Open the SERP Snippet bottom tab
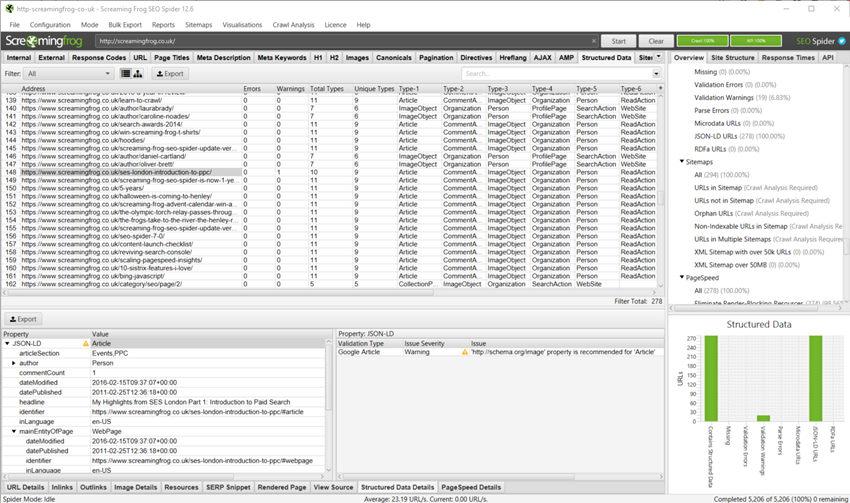Screen dimensions: 850x503 tap(228, 487)
